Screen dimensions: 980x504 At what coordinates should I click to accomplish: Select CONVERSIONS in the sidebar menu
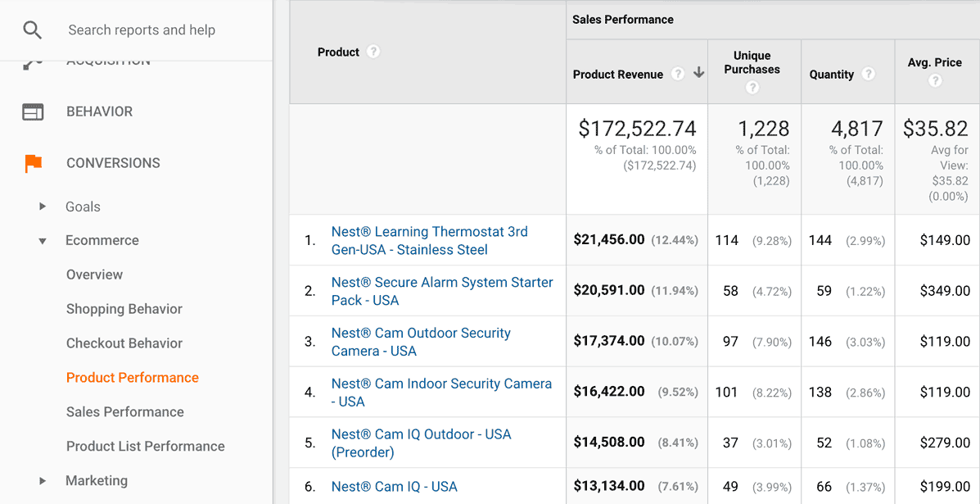pos(113,162)
